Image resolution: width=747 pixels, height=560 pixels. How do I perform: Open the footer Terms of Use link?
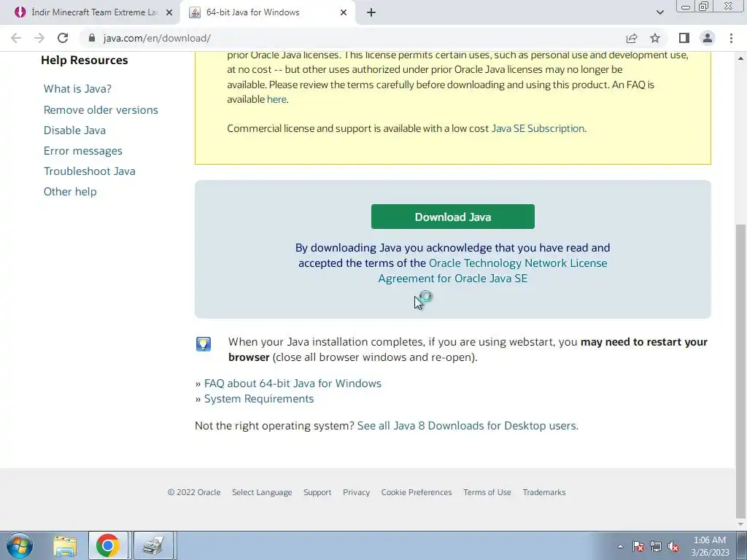click(x=487, y=492)
